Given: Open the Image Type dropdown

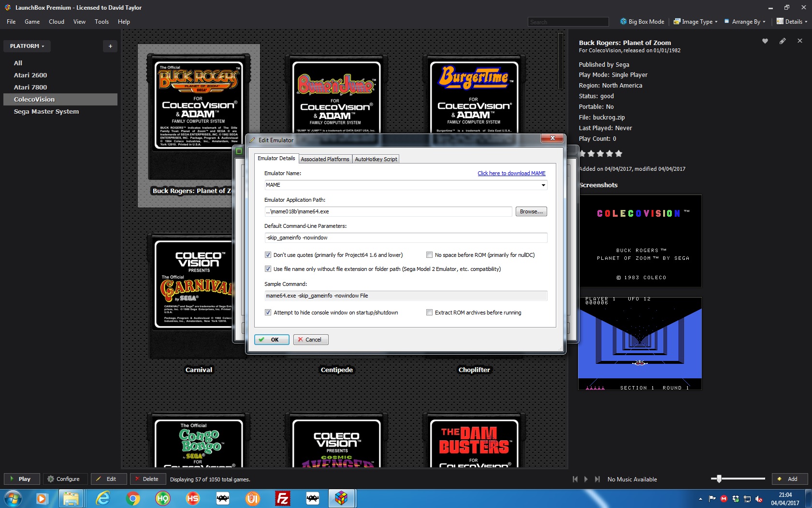Looking at the screenshot, I should click(x=696, y=22).
